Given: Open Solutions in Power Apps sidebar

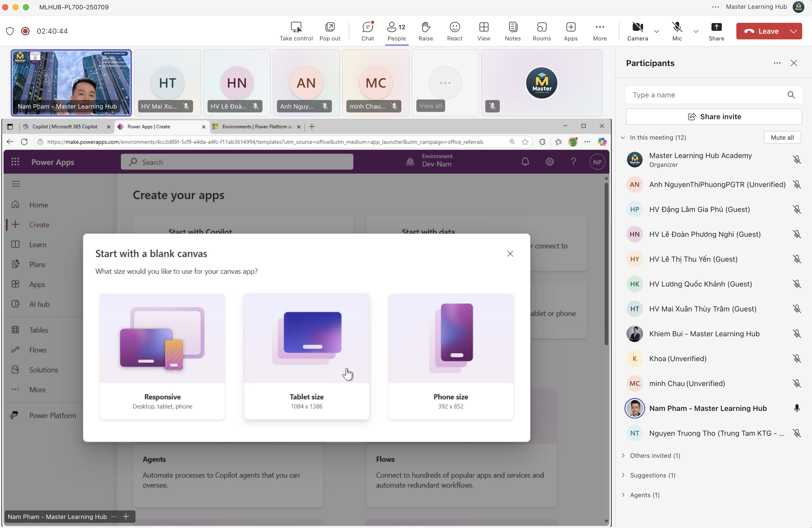Looking at the screenshot, I should point(43,370).
